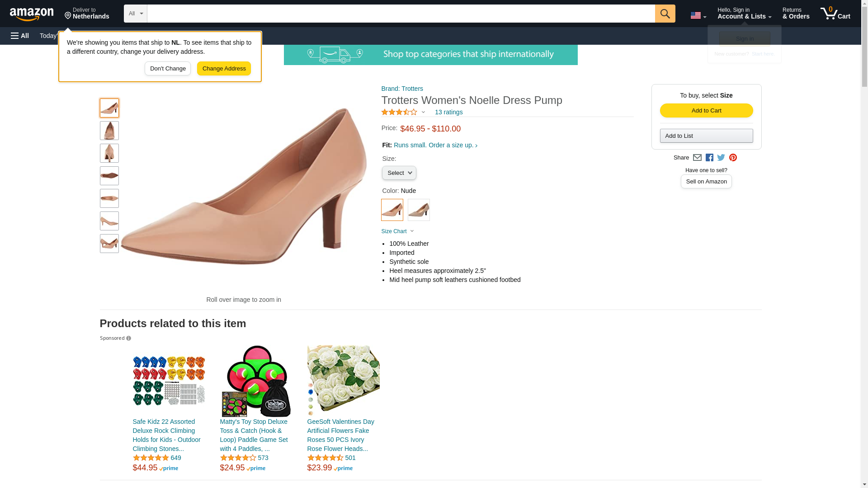868x488 pixels.
Task: Click the Add to Cart button
Action: coord(706,111)
